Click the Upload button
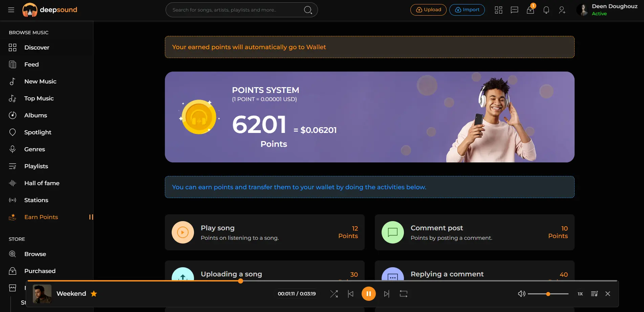644x312 pixels. (x=428, y=10)
